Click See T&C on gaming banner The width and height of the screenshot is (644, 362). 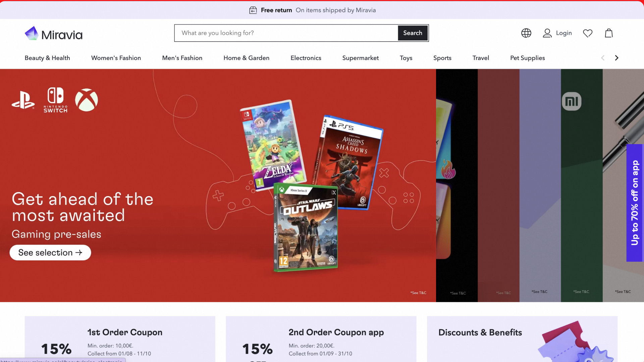click(x=418, y=293)
